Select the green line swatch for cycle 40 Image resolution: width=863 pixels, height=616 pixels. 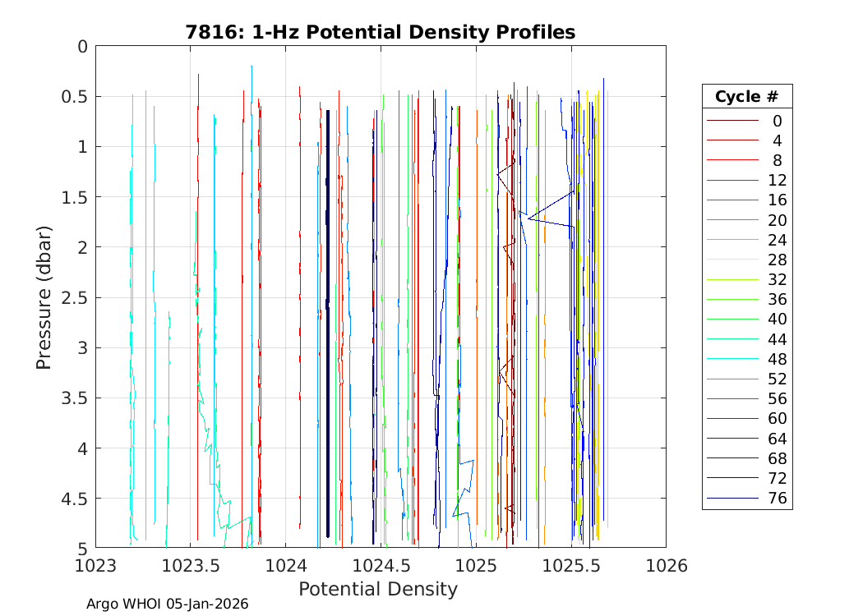(x=732, y=319)
